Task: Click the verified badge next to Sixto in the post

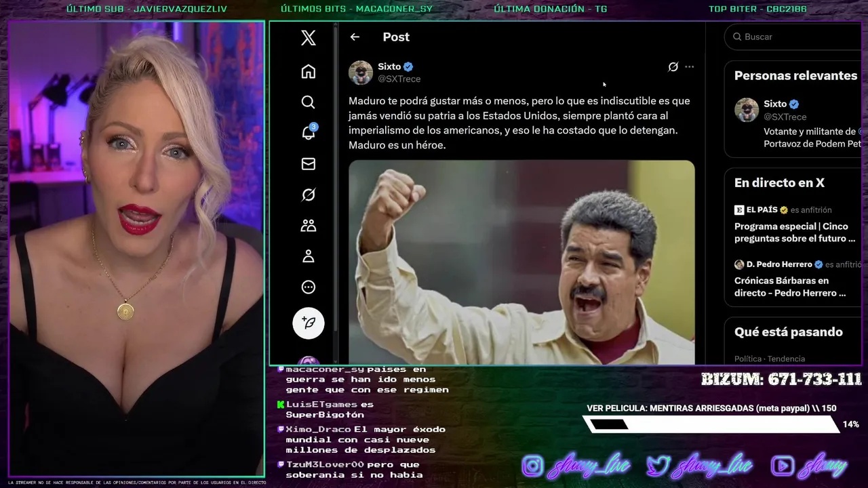Action: click(x=408, y=66)
